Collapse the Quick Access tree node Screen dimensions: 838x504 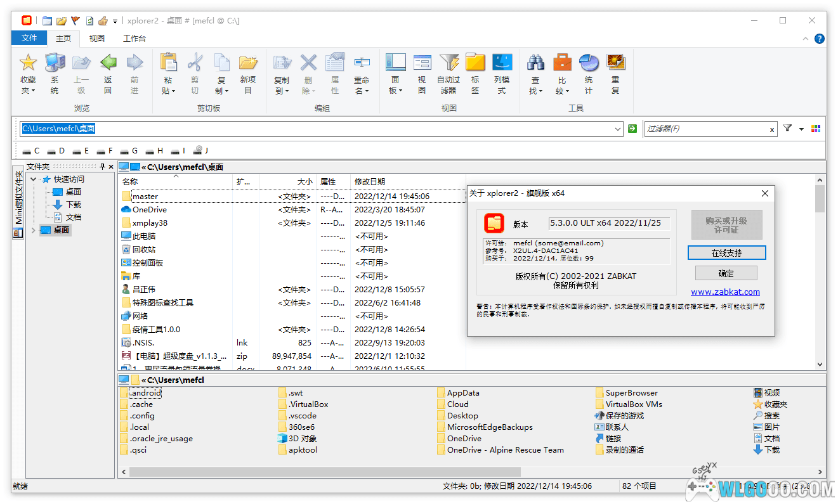pos(34,179)
